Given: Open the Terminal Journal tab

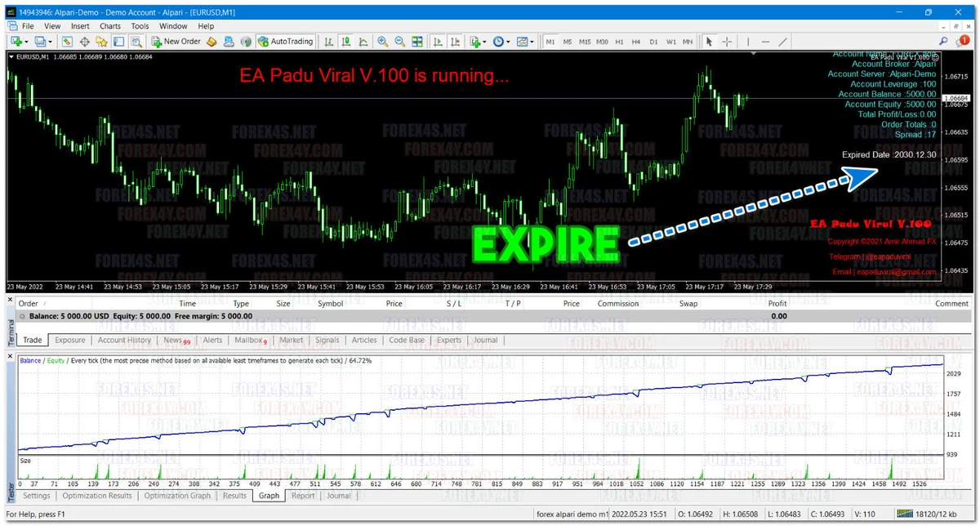Looking at the screenshot, I should [x=486, y=341].
